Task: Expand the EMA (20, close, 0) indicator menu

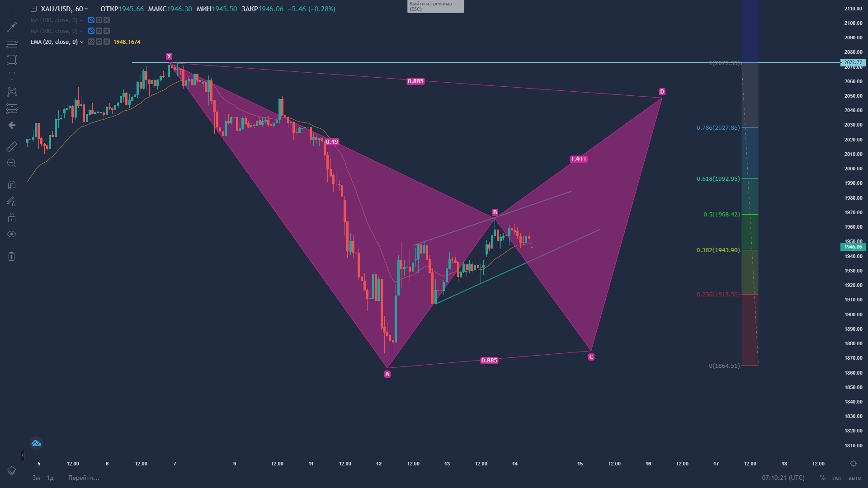Action: 82,42
